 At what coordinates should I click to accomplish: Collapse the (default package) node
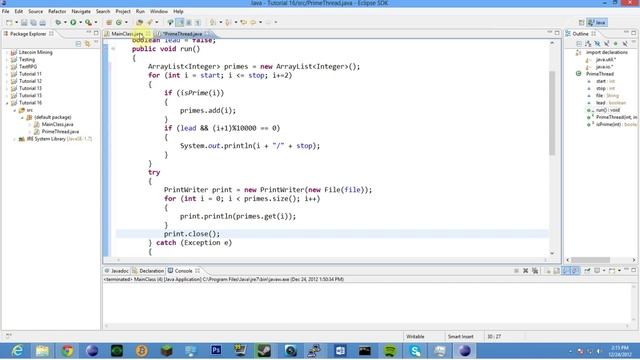click(22, 118)
